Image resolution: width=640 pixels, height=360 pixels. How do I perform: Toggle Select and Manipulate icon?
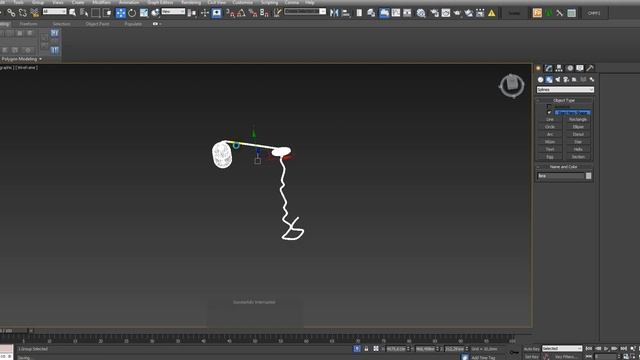[205, 13]
